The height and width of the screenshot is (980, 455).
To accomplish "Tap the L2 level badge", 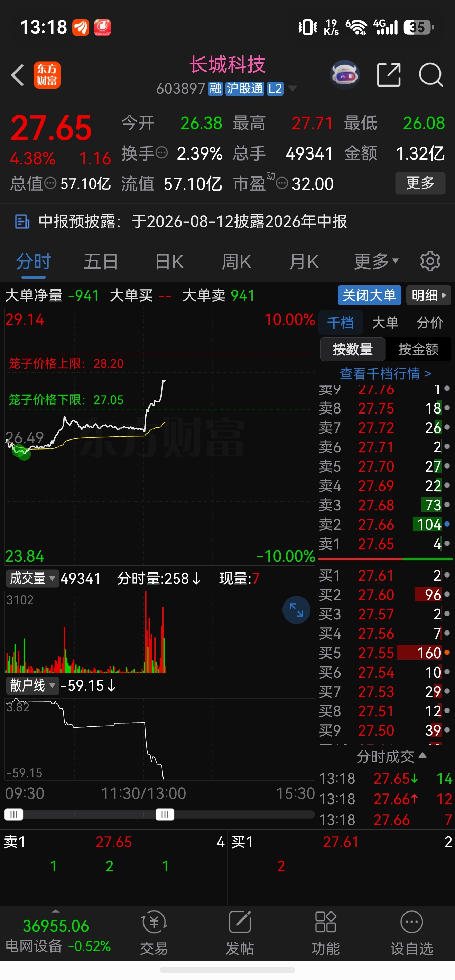I will tap(275, 89).
